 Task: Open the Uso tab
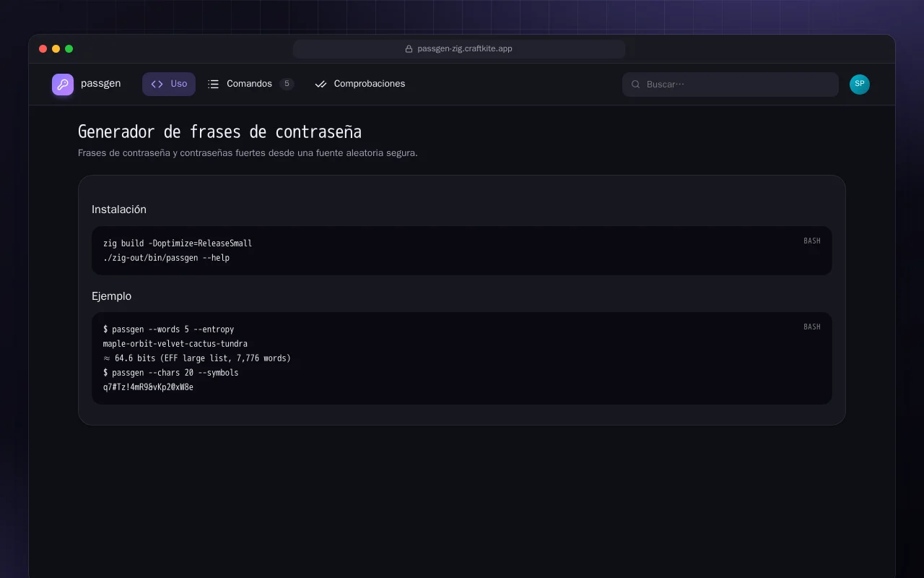point(169,84)
